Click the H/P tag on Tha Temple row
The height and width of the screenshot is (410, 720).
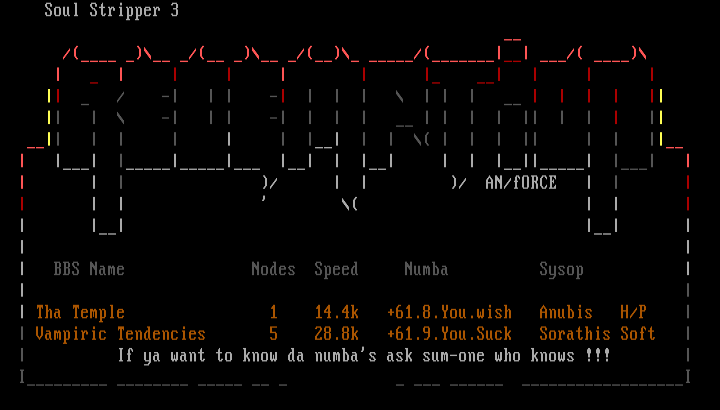pyautogui.click(x=633, y=312)
